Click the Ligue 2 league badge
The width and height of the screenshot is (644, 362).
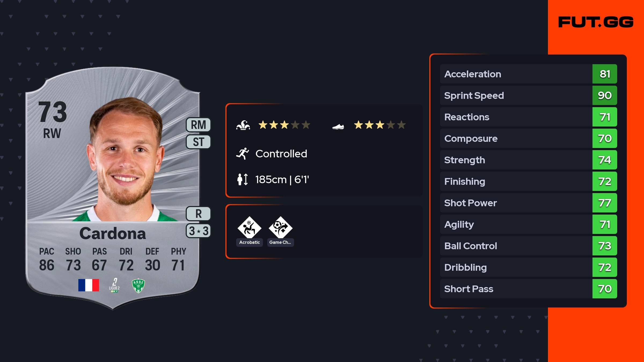[114, 285]
